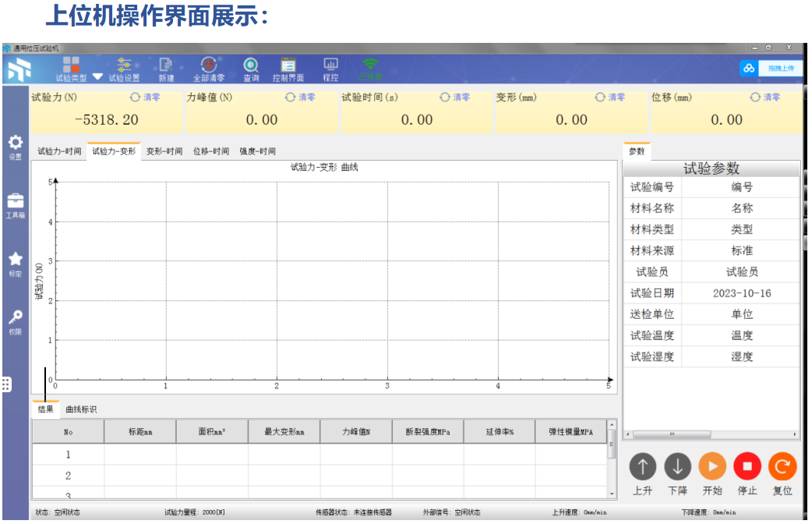812x524 pixels.
Task: Select the 位移-时间 curve tab
Action: 210,151
